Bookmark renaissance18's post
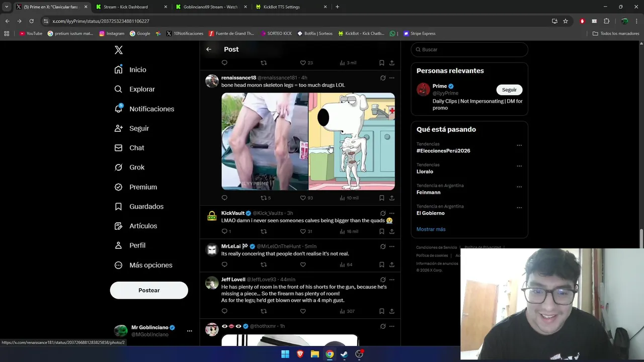The image size is (644, 362). click(x=382, y=198)
